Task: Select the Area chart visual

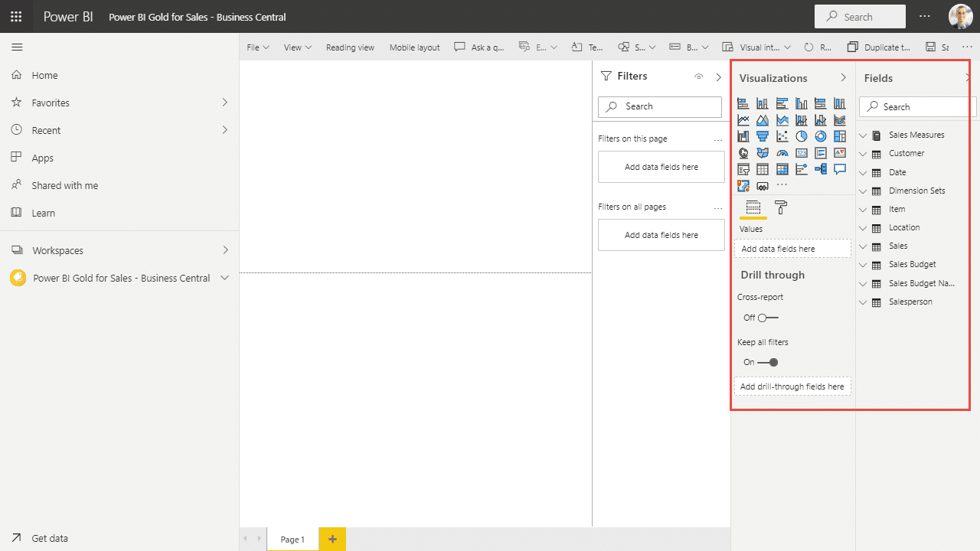Action: (763, 120)
